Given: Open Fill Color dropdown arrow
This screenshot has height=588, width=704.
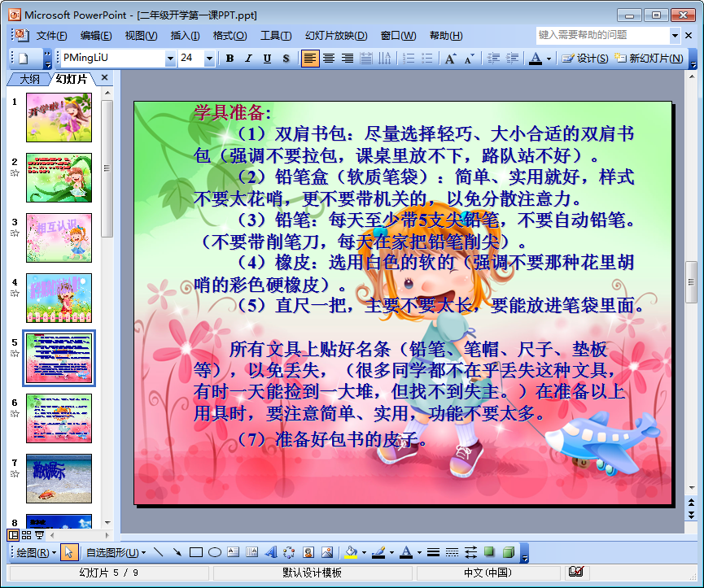Looking at the screenshot, I should click(x=364, y=553).
